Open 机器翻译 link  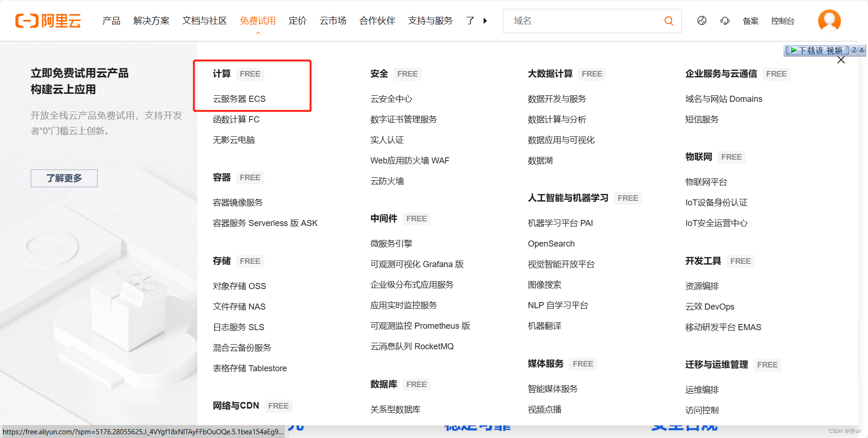pyautogui.click(x=544, y=325)
